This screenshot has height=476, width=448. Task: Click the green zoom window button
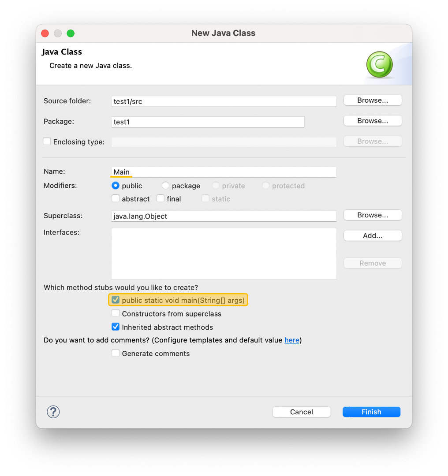[71, 33]
